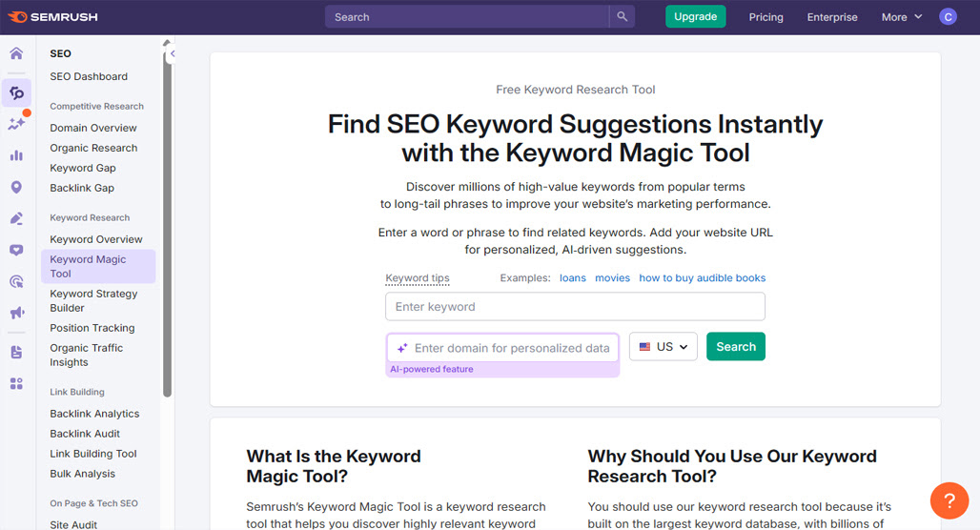Viewport: 980px width, 530px height.
Task: Click the On Page & Tech SEO heading
Action: click(93, 503)
